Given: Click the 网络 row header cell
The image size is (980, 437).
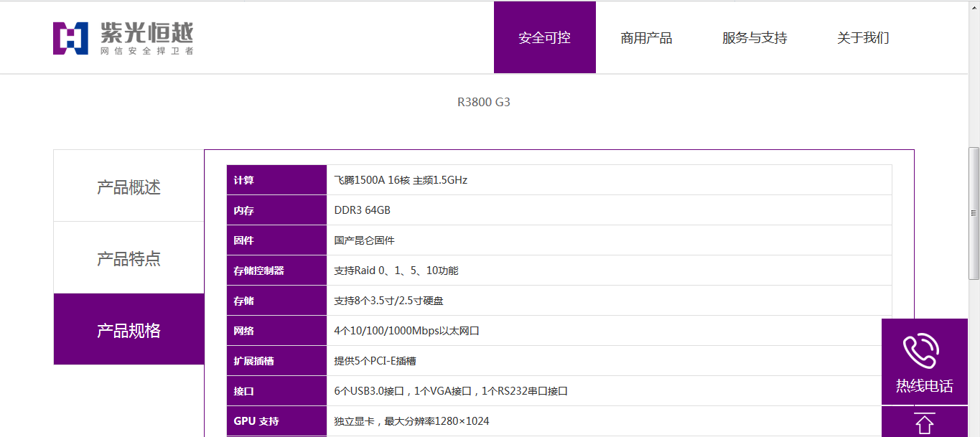Looking at the screenshot, I should click(x=276, y=331).
